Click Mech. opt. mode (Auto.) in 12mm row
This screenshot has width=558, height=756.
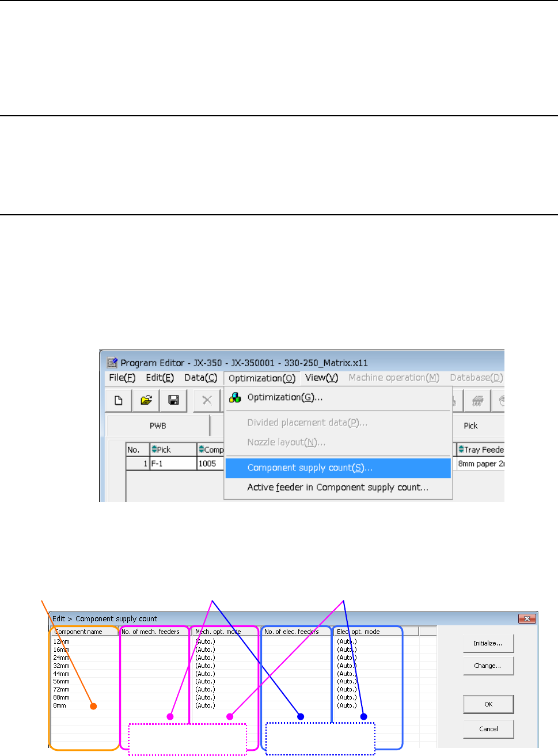click(x=205, y=641)
